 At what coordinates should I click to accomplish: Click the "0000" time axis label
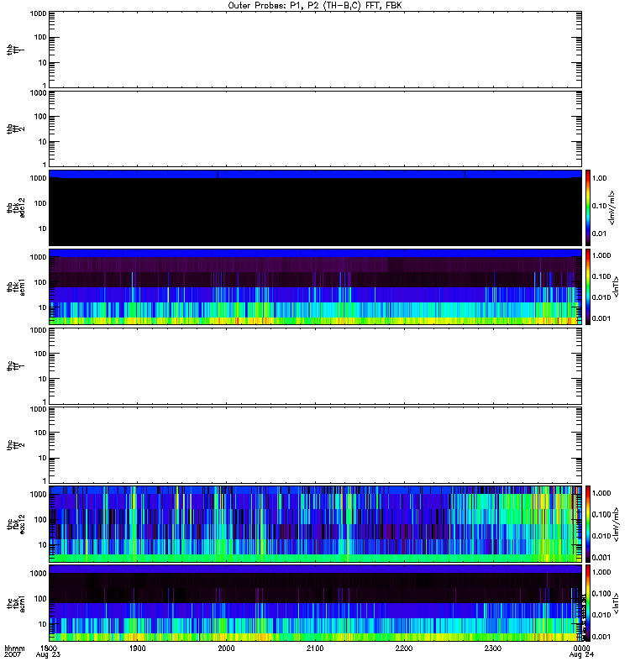(x=581, y=648)
